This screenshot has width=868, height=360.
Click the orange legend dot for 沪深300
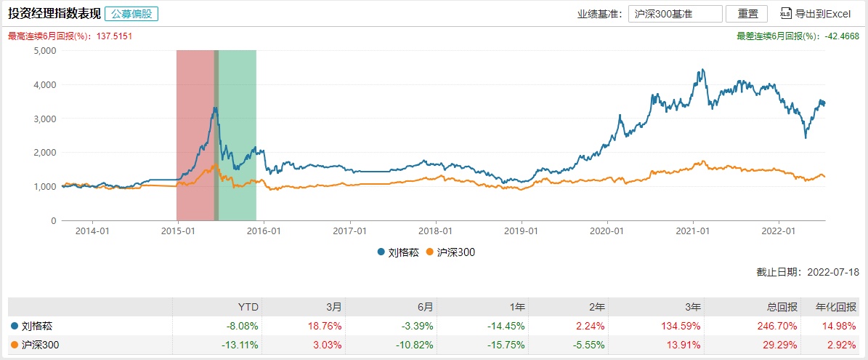pyautogui.click(x=430, y=252)
